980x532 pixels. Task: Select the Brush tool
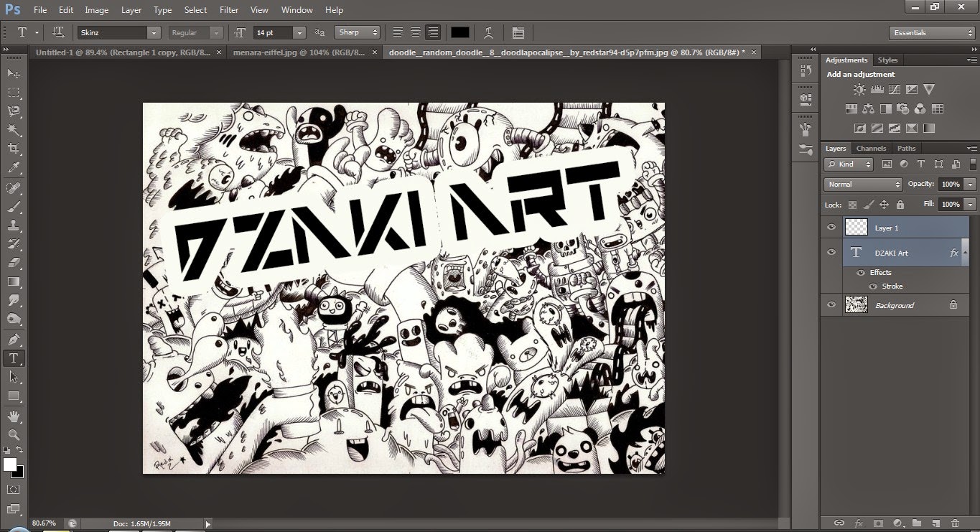click(14, 207)
